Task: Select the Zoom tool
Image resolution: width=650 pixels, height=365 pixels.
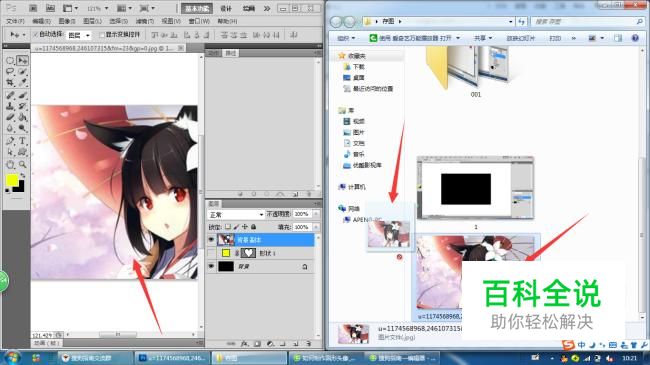Action: (23, 165)
